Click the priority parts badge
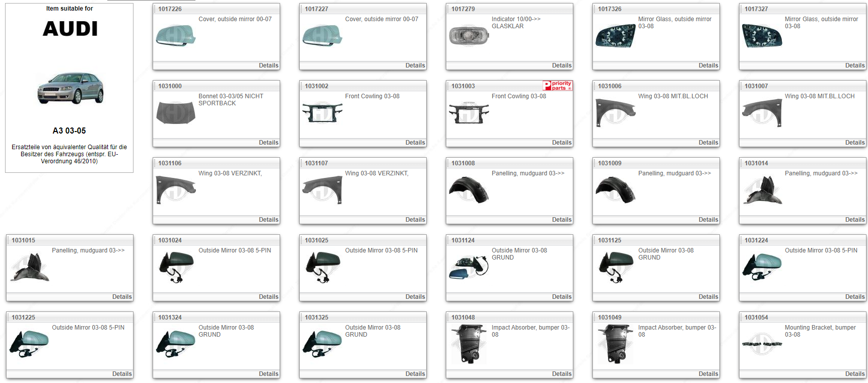Screen dimensions: 868x383 [x=558, y=86]
